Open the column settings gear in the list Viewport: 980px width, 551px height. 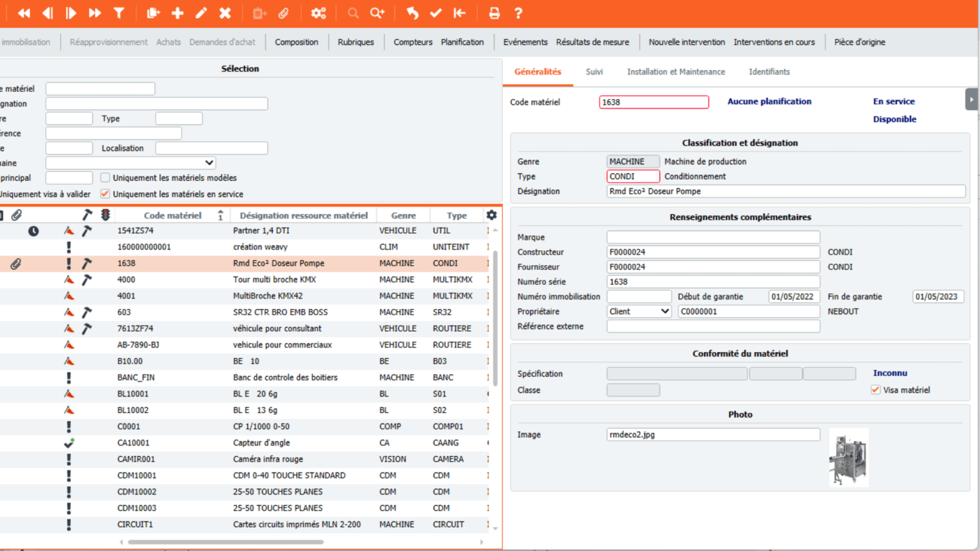[491, 215]
